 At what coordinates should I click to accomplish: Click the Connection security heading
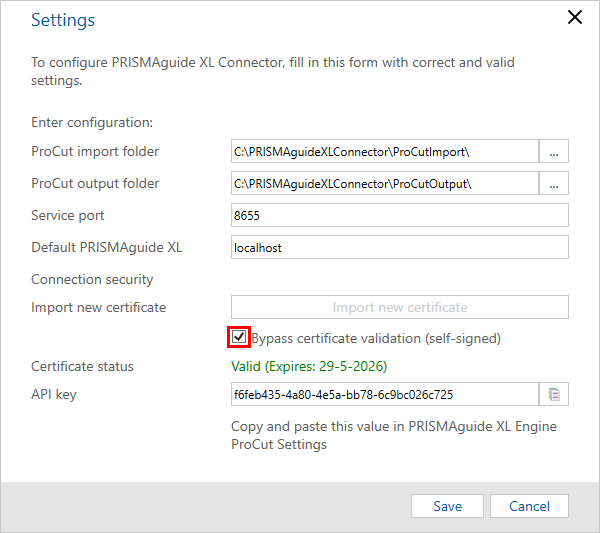[x=92, y=280]
